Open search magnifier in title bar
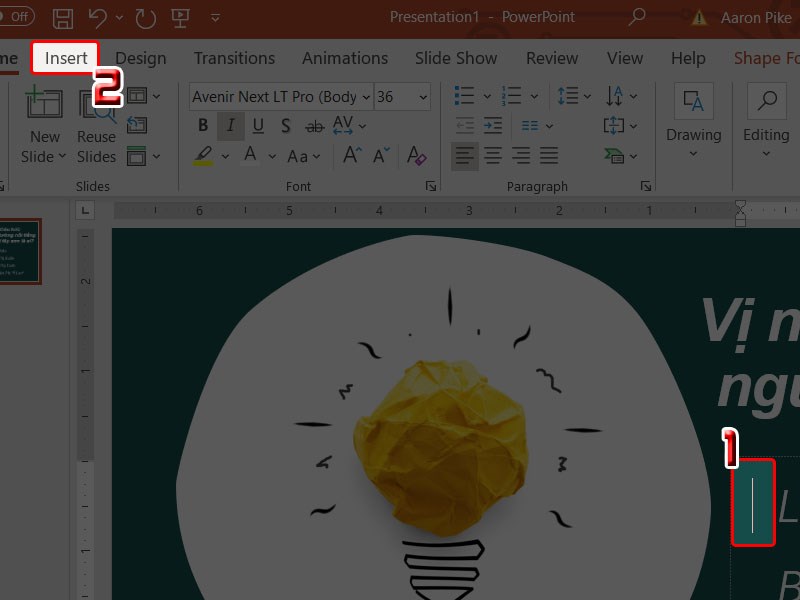Screen dimensions: 800x600 (636, 18)
